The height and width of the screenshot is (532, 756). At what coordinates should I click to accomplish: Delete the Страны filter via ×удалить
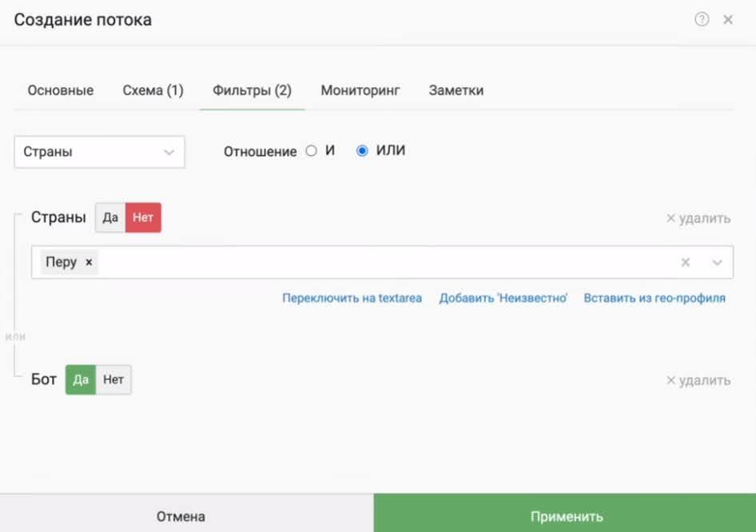point(697,217)
